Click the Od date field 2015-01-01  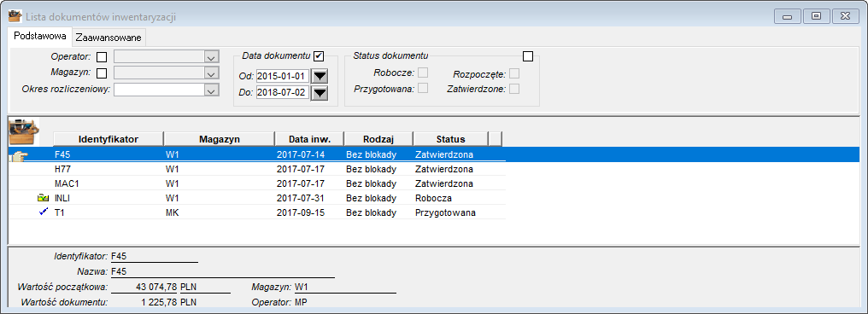click(283, 76)
